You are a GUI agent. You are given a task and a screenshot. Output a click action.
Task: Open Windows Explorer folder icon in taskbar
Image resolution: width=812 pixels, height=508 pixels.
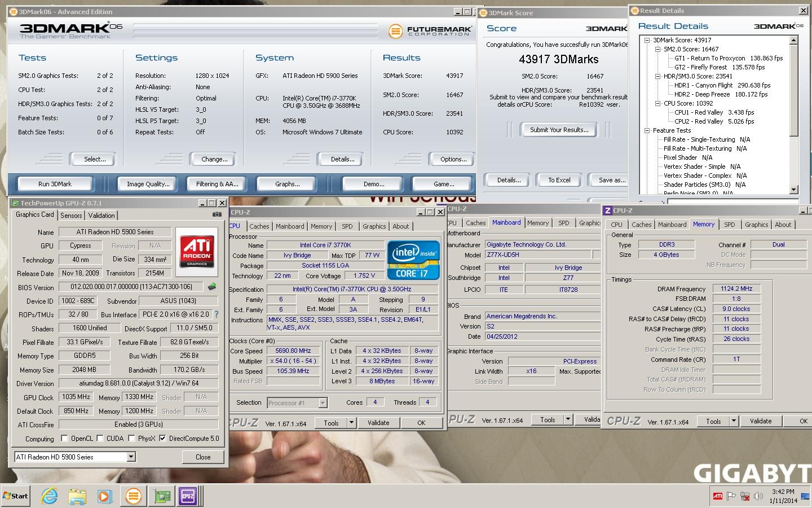point(77,496)
